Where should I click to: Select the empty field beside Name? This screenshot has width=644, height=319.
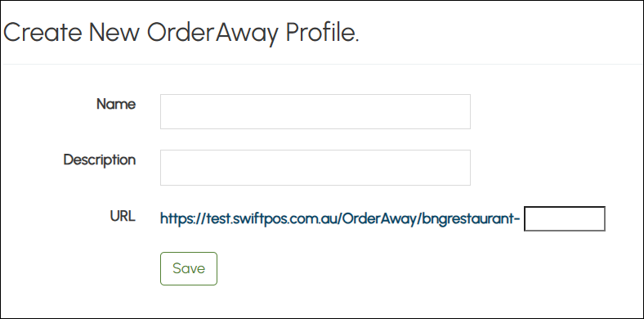click(x=315, y=111)
